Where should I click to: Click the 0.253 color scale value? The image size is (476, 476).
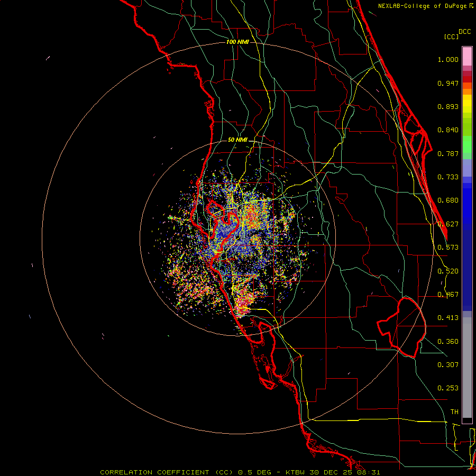tap(448, 388)
